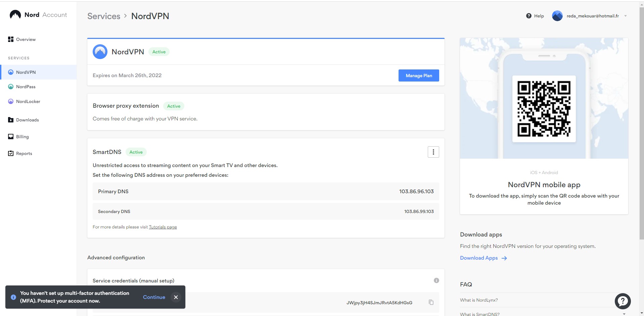
Task: Click the MFA notification info icon
Action: click(x=13, y=297)
